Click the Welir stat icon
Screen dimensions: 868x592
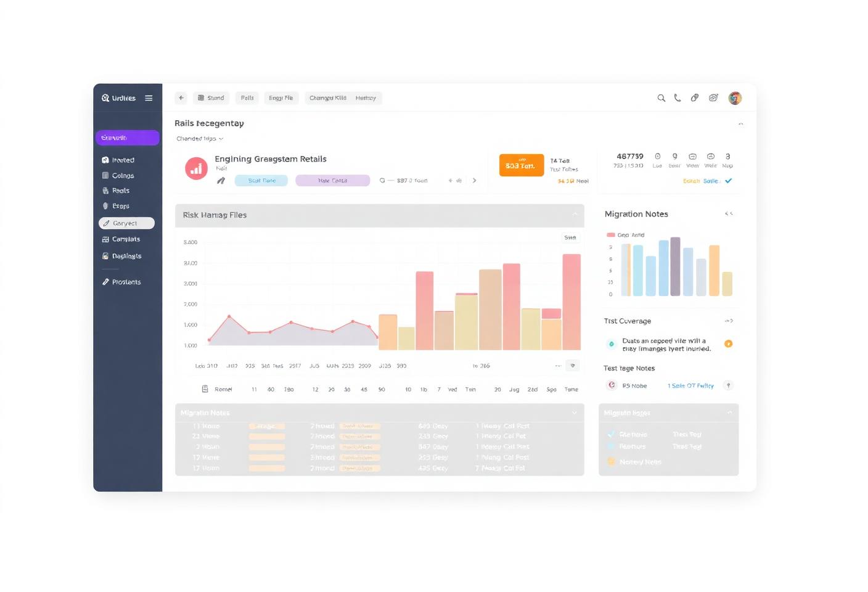pyautogui.click(x=710, y=157)
